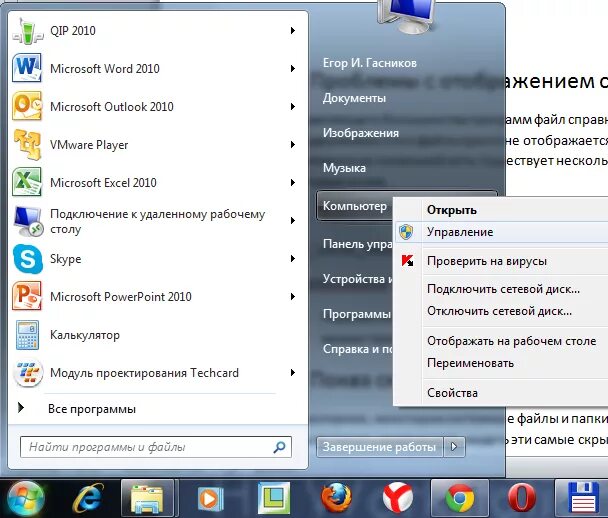This screenshot has height=518, width=608.
Task: Expand Remote Desktop jump list arrow
Action: (x=293, y=221)
